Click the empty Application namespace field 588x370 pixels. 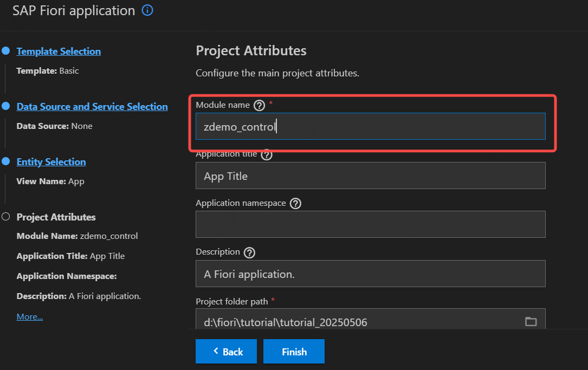coord(370,224)
